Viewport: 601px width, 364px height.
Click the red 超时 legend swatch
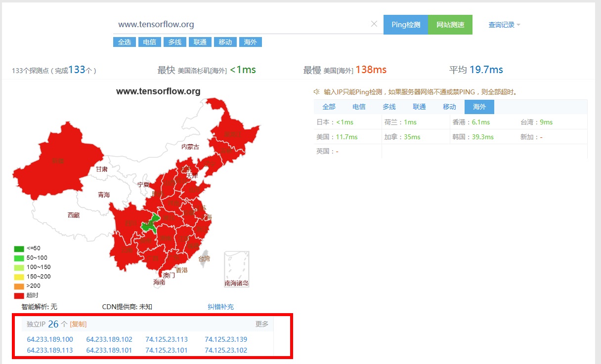[19, 295]
